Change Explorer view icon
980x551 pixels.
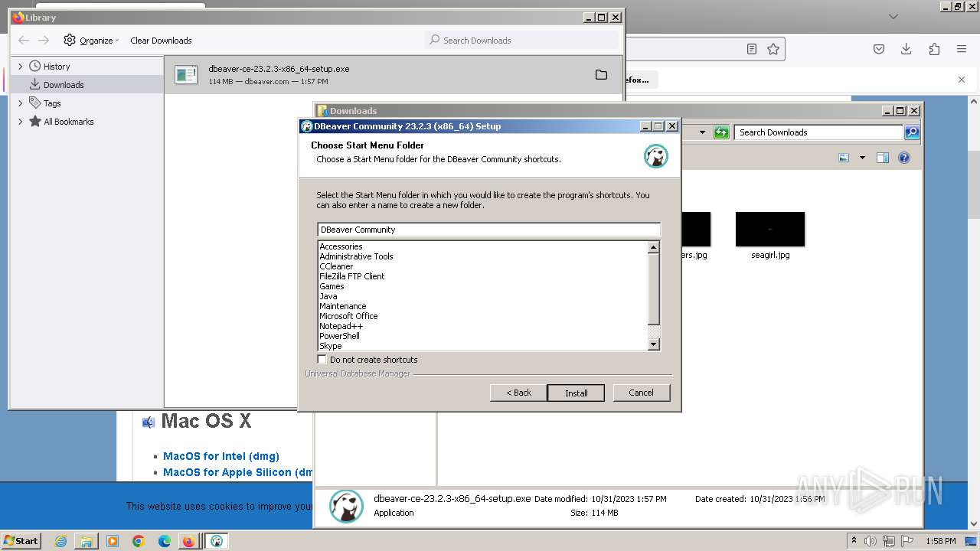[844, 158]
